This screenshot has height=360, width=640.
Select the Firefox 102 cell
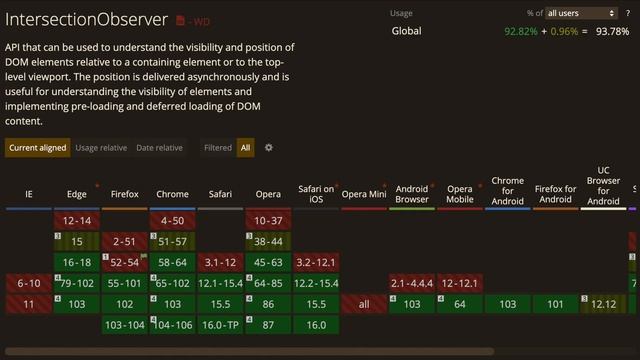[x=124, y=304]
